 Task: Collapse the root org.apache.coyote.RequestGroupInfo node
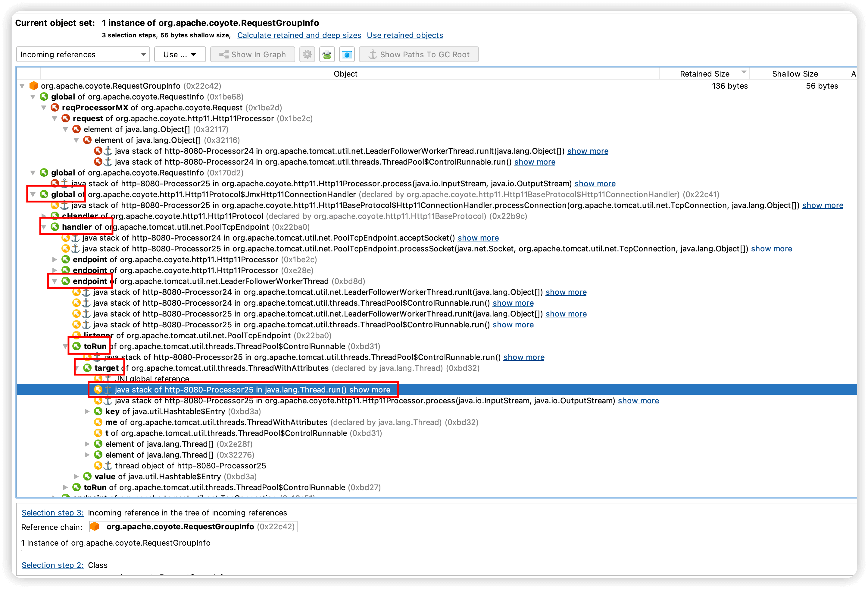point(22,86)
